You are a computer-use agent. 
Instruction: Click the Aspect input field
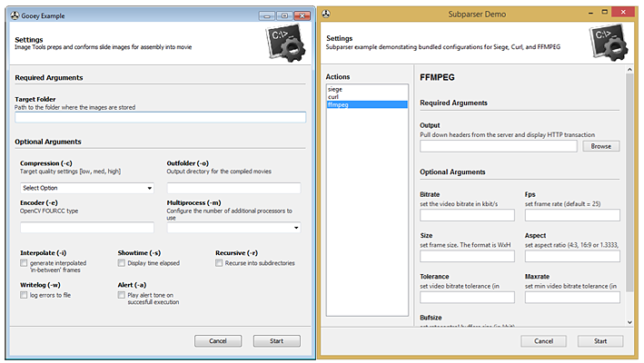(572, 256)
